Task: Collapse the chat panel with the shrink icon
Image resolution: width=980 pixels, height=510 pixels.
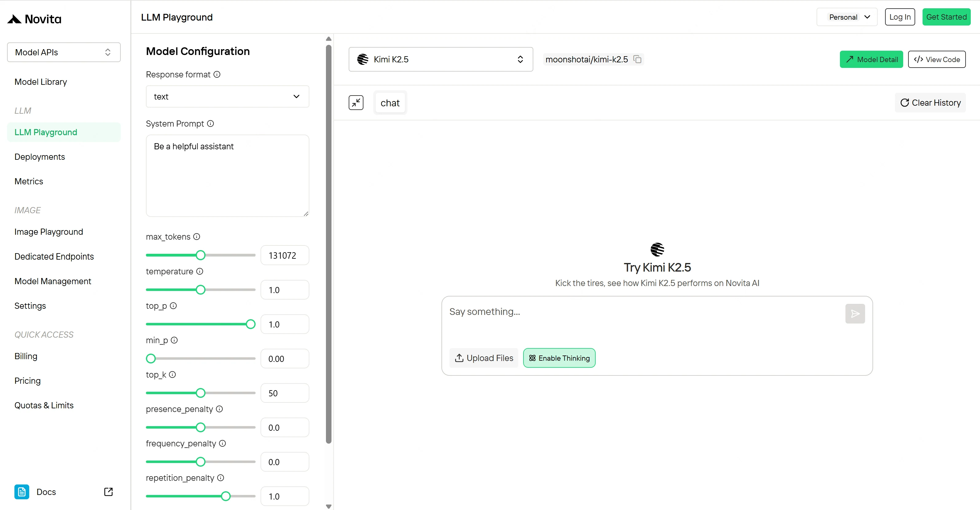Action: click(356, 103)
